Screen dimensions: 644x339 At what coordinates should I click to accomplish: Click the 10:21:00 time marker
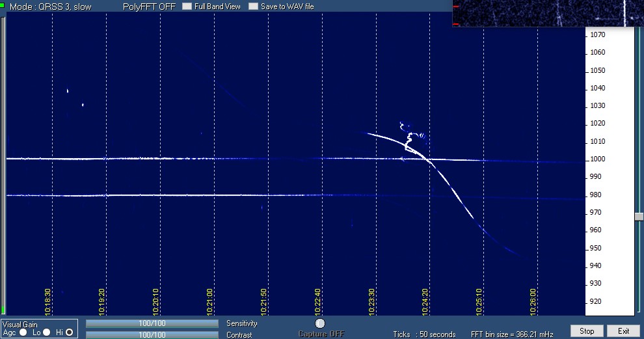pos(209,302)
